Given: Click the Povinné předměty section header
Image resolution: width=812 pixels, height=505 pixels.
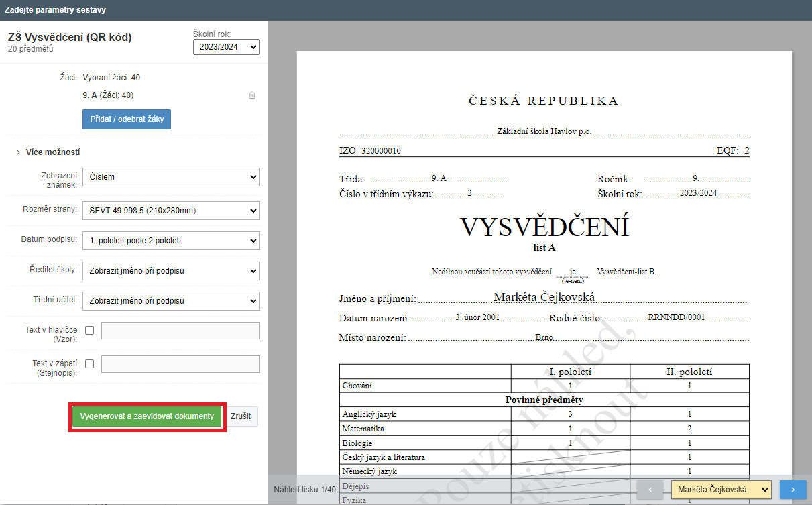Looking at the screenshot, I should coord(544,400).
